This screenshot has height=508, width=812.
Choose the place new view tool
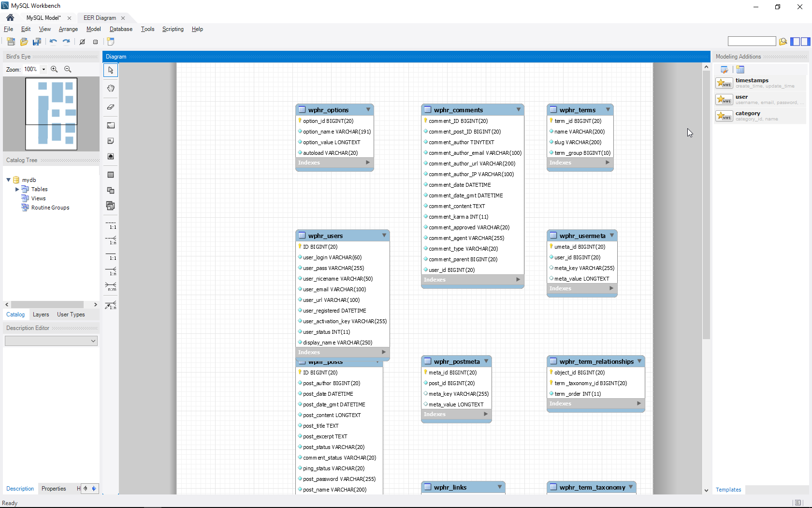coord(111,190)
